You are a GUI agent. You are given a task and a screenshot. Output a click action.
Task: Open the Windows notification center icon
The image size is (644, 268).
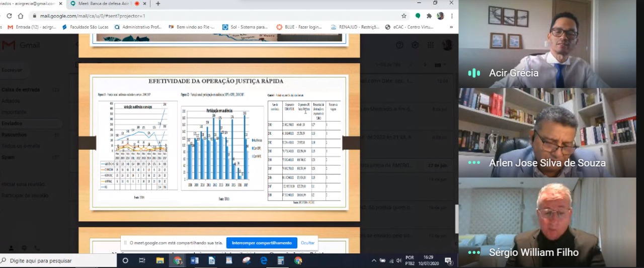tap(448, 261)
